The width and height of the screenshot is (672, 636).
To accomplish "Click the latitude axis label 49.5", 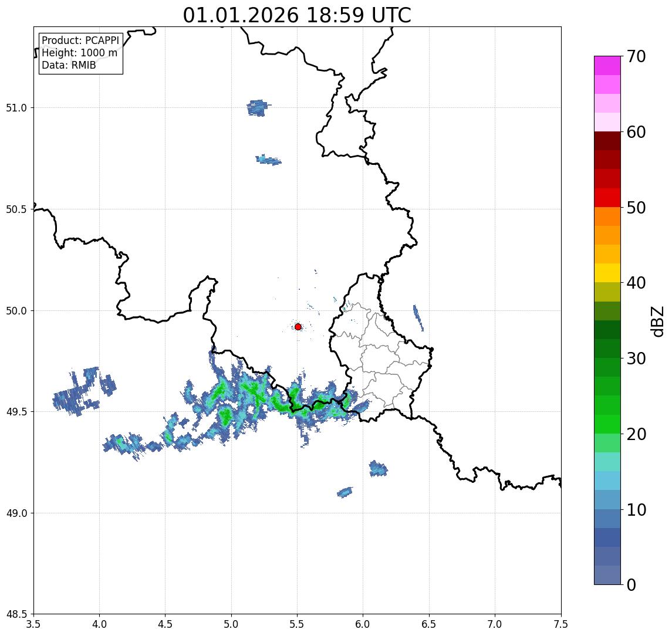I will [16, 412].
